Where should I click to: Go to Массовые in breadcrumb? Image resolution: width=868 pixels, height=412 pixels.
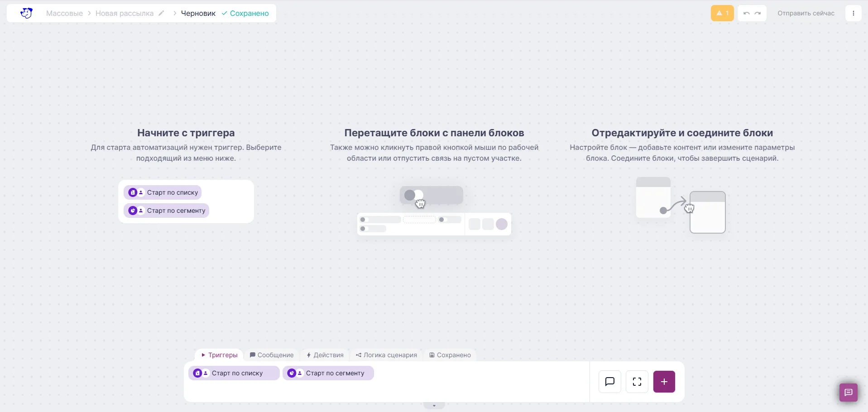coord(64,13)
